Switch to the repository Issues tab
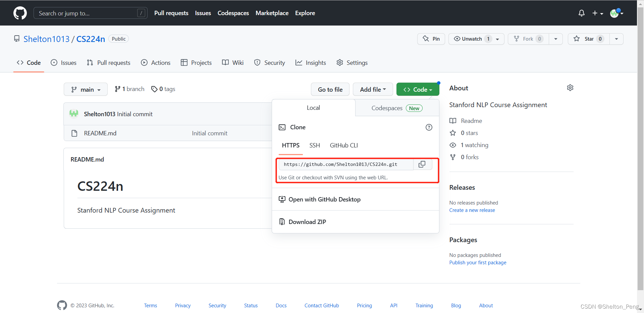644x313 pixels. coord(63,63)
